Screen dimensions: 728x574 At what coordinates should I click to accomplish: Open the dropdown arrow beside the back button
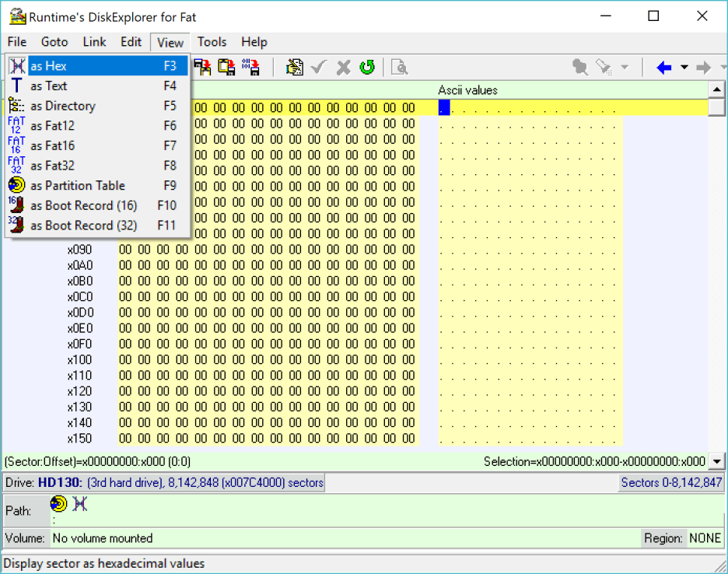click(684, 68)
